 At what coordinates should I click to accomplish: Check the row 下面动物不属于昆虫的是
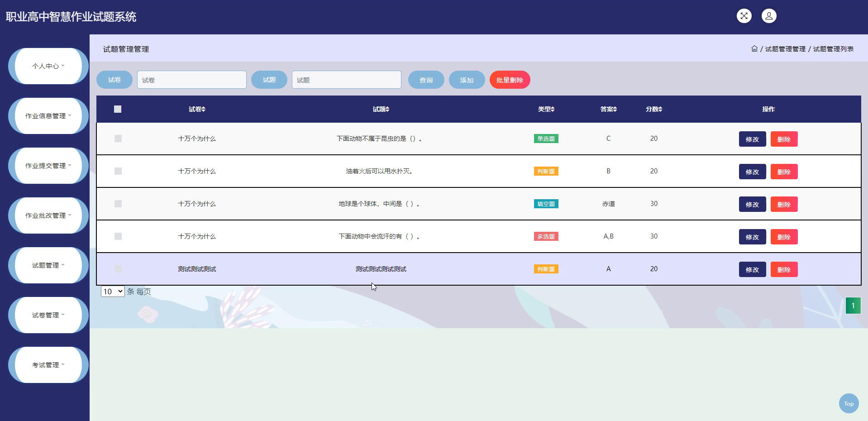118,139
